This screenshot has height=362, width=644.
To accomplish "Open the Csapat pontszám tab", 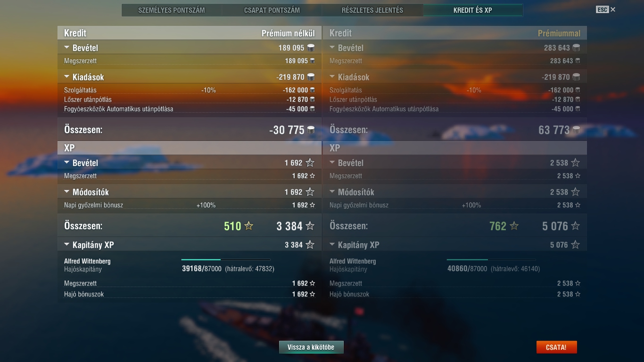I will pos(272,10).
